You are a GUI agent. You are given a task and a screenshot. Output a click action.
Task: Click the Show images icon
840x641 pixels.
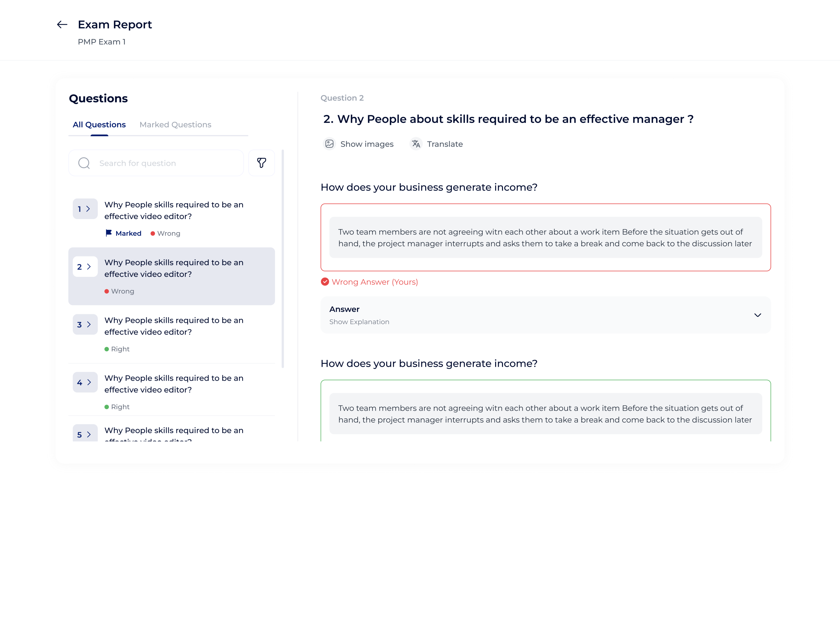tap(329, 144)
